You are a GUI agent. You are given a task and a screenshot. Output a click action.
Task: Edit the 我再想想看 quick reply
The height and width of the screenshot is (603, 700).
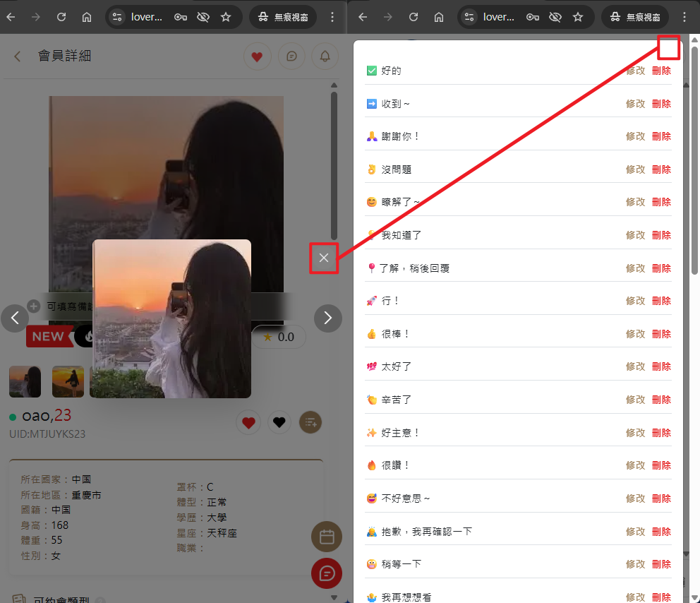tap(635, 597)
